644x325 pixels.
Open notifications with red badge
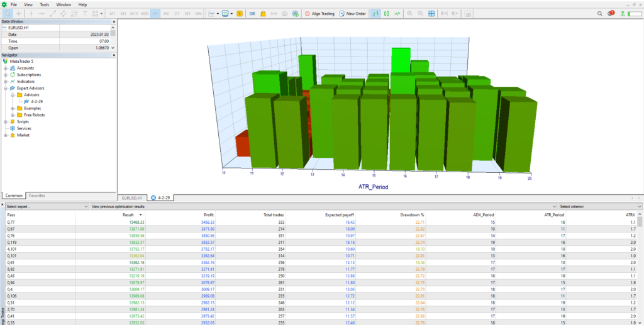coord(611,13)
